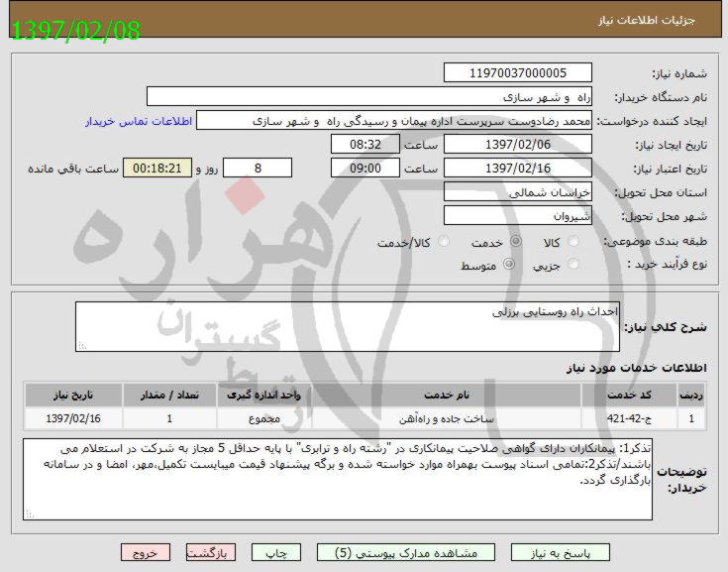Click validity time field 09:00
This screenshot has height=572, width=728.
(x=364, y=168)
